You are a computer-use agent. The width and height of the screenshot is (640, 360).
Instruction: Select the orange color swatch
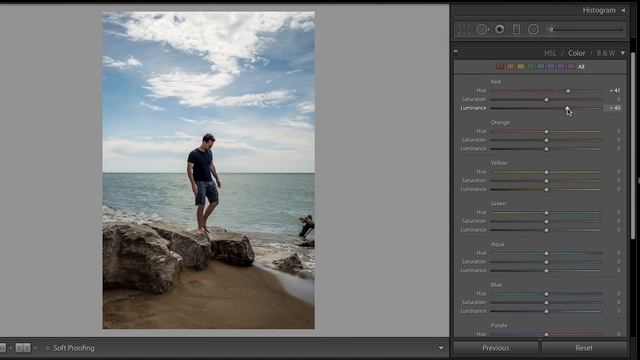[x=511, y=67]
